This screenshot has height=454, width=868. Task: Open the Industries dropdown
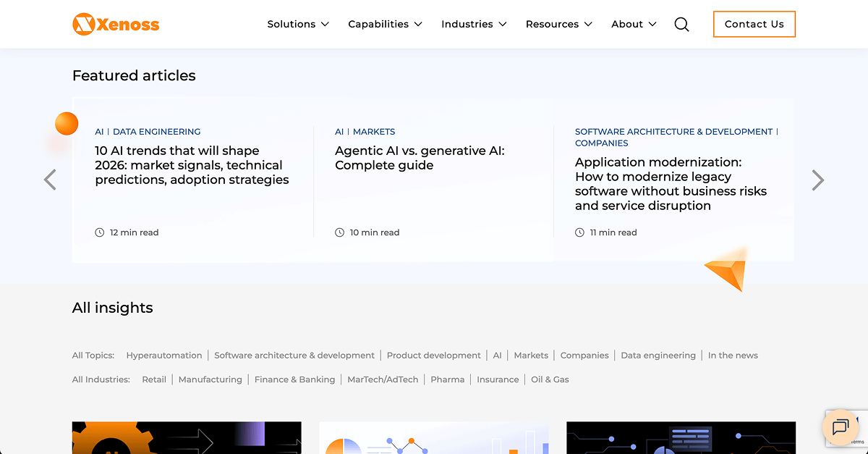click(x=474, y=24)
